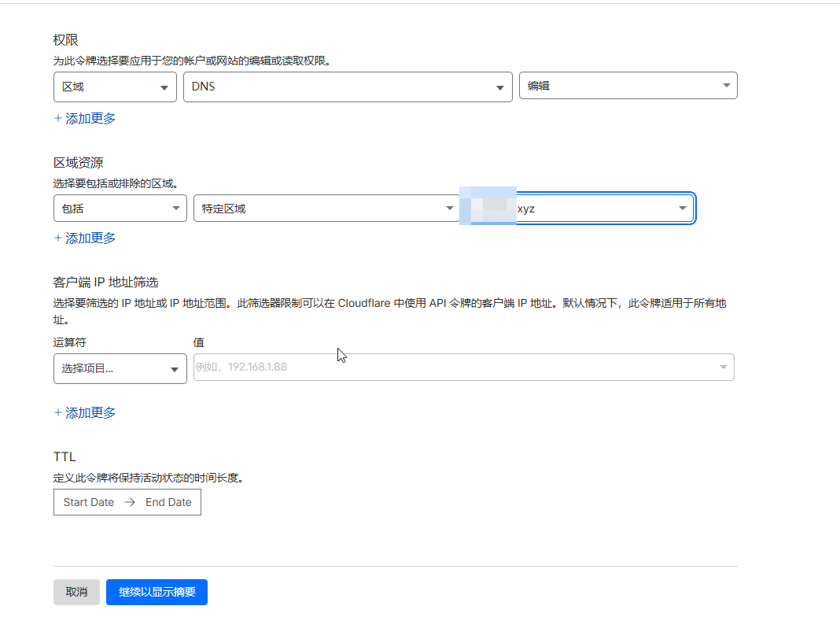Image resolution: width=840 pixels, height=628 pixels.
Task: Open the 区域 permission scope dropdown
Action: coord(115,87)
